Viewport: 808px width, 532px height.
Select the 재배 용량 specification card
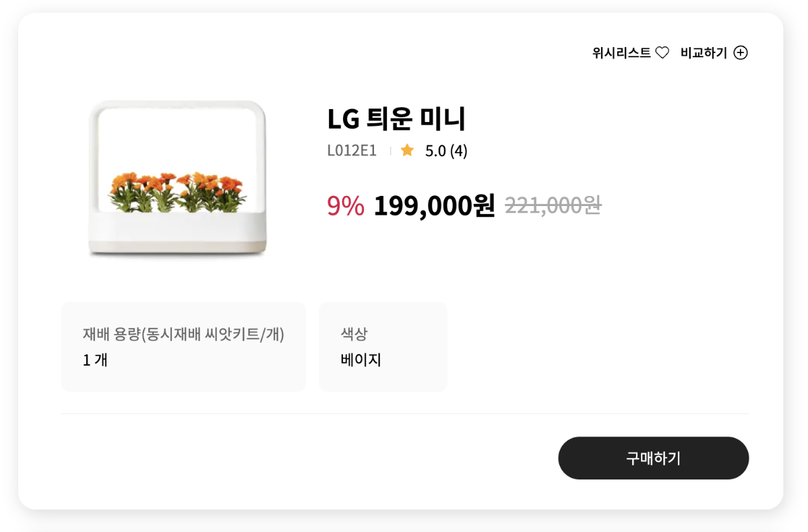pos(183,347)
